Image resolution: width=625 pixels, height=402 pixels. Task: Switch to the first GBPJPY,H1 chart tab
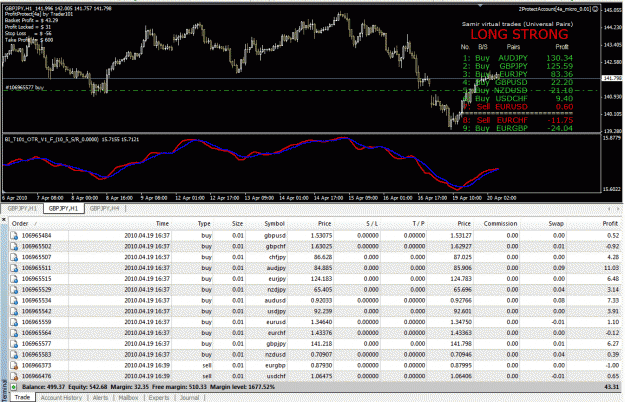[22, 208]
